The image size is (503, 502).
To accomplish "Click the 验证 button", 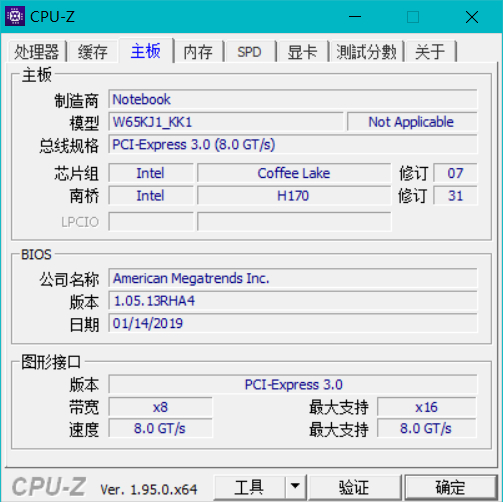I will [x=354, y=487].
